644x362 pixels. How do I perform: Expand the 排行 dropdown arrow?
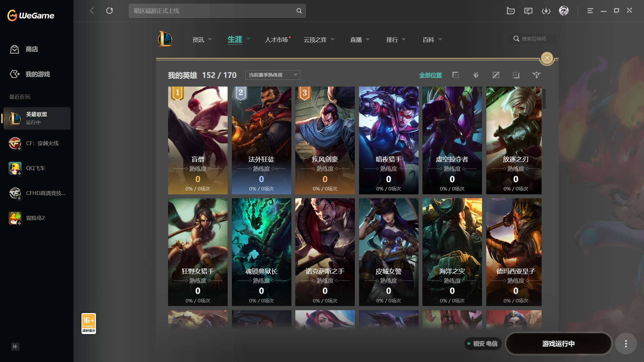(x=404, y=40)
